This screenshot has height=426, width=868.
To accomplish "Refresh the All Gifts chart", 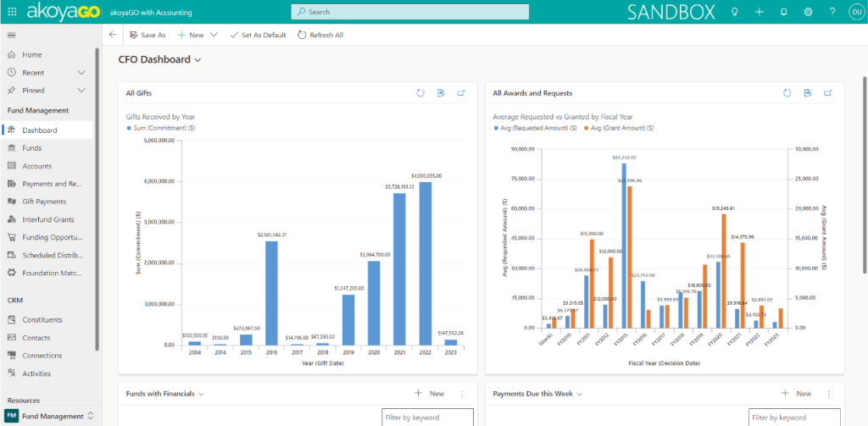I will tap(420, 93).
